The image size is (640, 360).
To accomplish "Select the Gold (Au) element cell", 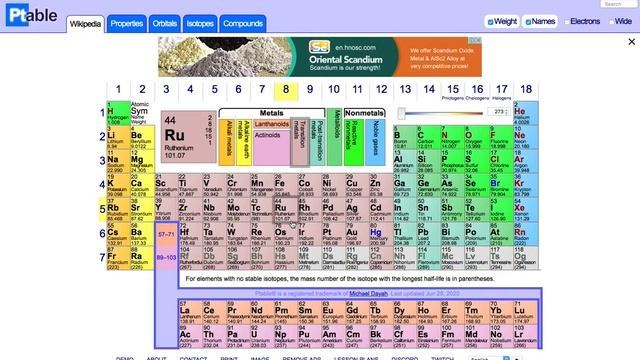I will 358,234.
